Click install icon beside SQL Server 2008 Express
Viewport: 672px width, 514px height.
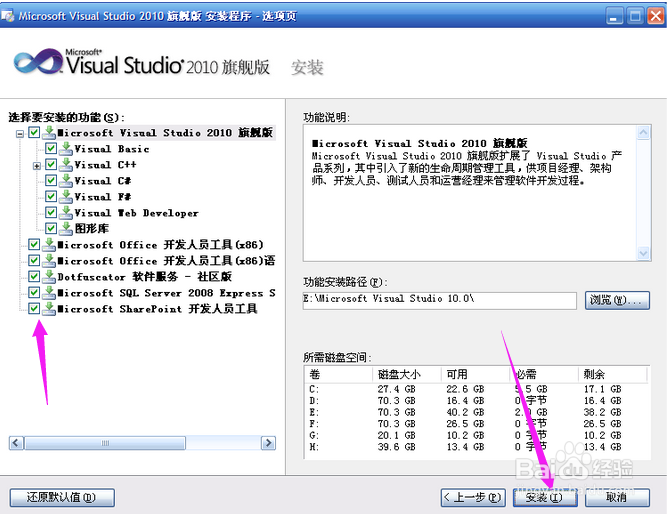49,293
